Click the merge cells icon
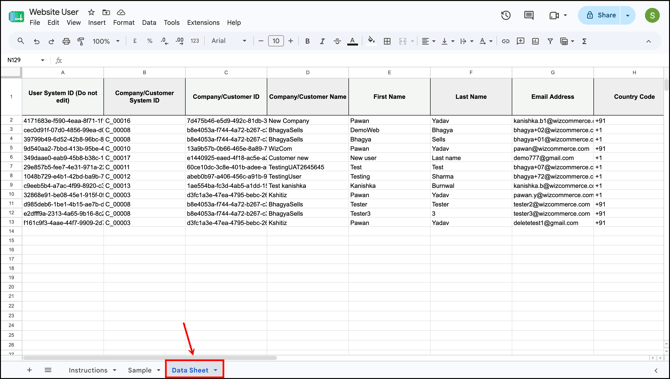This screenshot has width=670, height=379. tap(402, 41)
